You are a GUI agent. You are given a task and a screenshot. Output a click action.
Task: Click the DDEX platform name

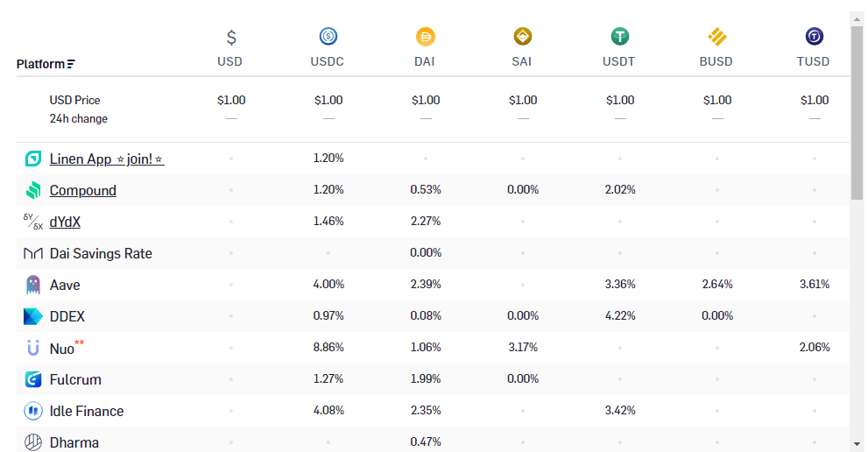pyautogui.click(x=67, y=317)
